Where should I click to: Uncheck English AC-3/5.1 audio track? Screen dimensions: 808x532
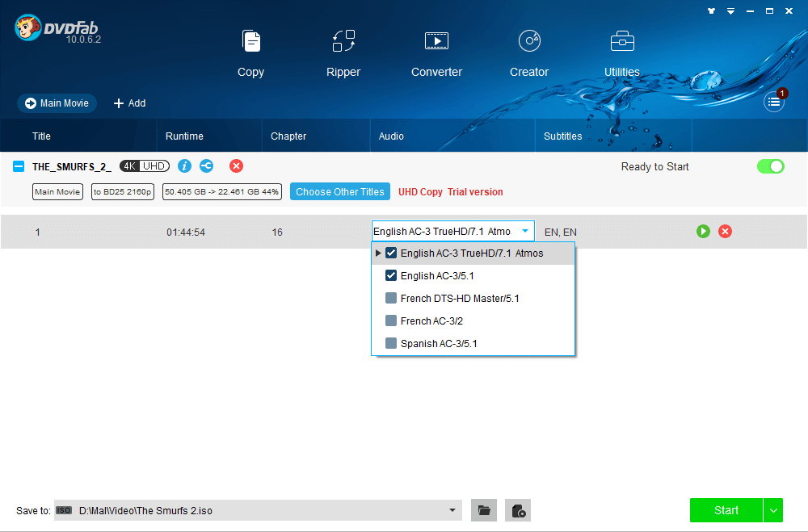point(391,275)
